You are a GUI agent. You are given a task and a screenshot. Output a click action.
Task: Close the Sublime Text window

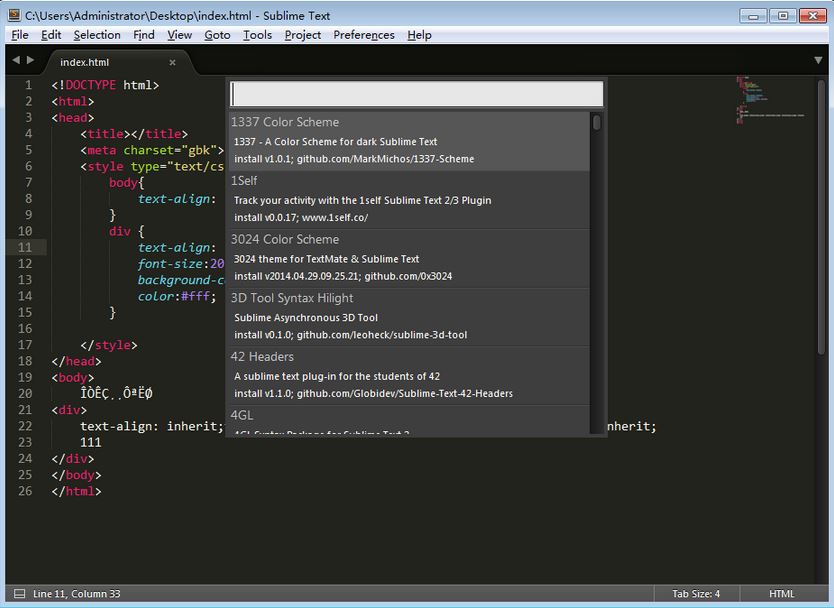coord(813,16)
